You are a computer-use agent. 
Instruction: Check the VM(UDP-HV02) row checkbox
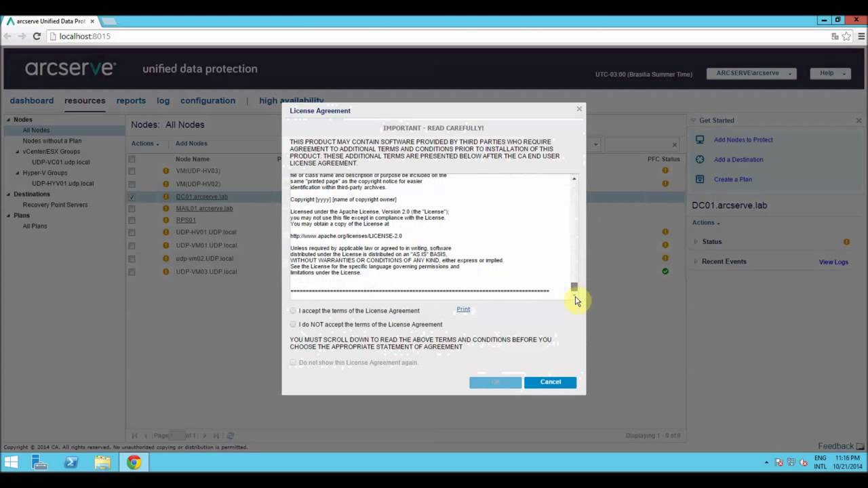click(132, 184)
